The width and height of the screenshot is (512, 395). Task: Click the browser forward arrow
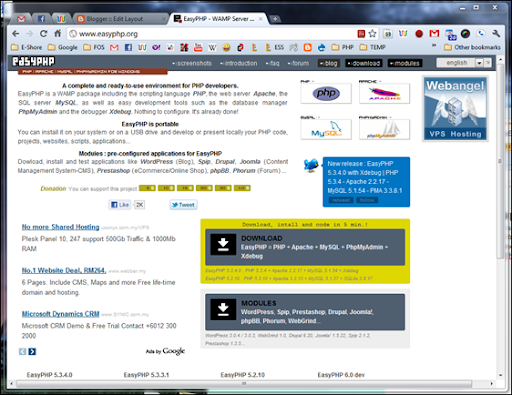[x=29, y=34]
